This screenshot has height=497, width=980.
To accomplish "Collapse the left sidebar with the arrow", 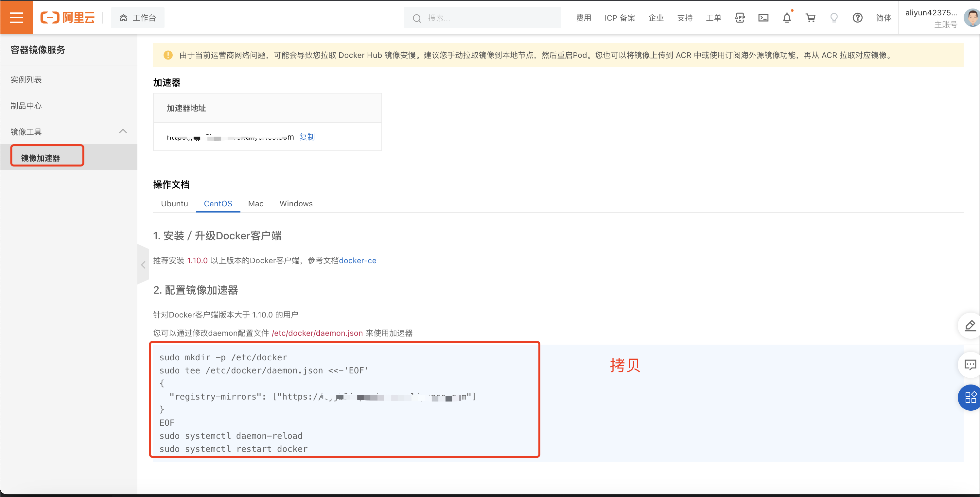I will (x=143, y=264).
